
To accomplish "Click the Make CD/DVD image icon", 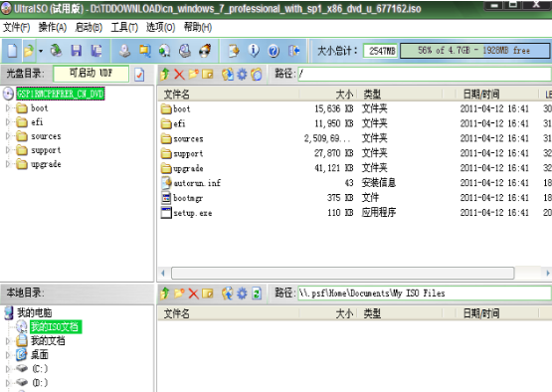I will click(124, 51).
